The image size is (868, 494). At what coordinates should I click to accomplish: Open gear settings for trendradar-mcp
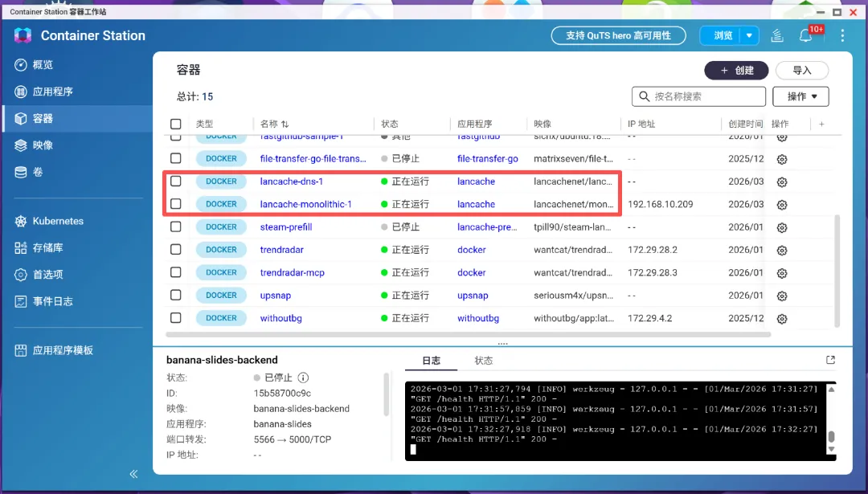pyautogui.click(x=782, y=273)
